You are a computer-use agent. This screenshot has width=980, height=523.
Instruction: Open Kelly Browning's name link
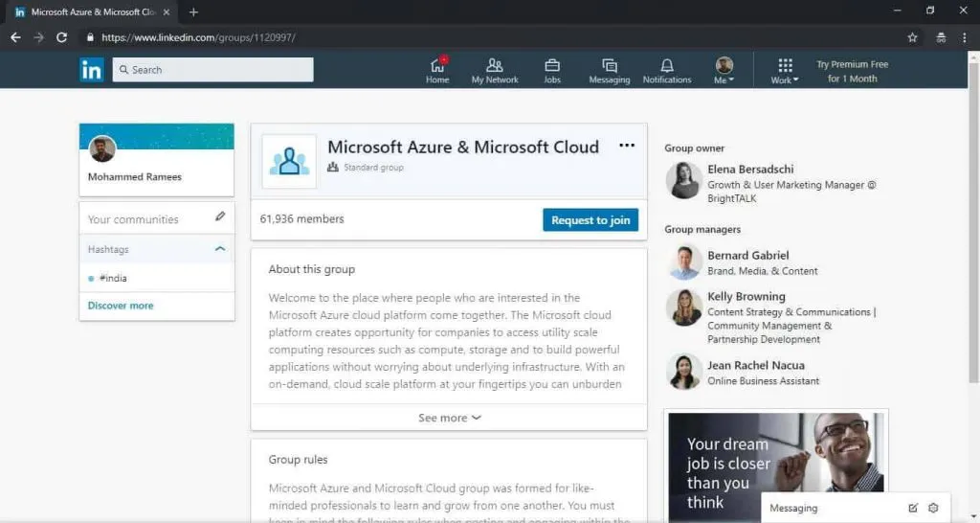[x=746, y=297]
